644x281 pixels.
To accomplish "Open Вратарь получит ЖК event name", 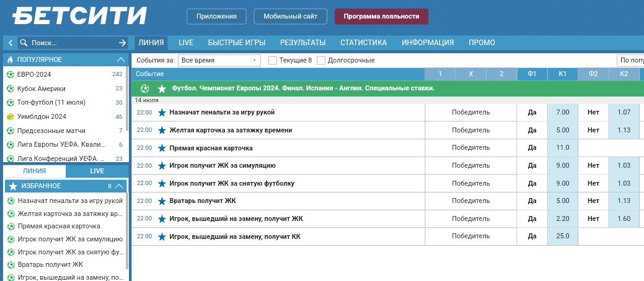I will [x=203, y=201].
